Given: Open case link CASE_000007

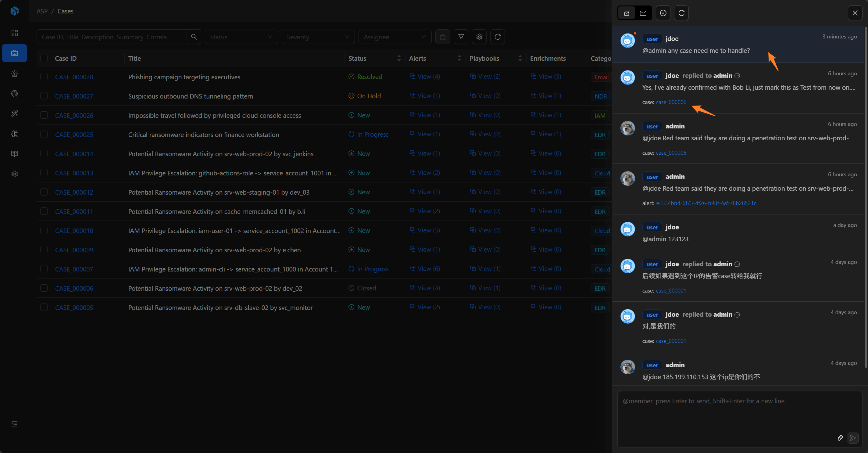Looking at the screenshot, I should pos(74,269).
